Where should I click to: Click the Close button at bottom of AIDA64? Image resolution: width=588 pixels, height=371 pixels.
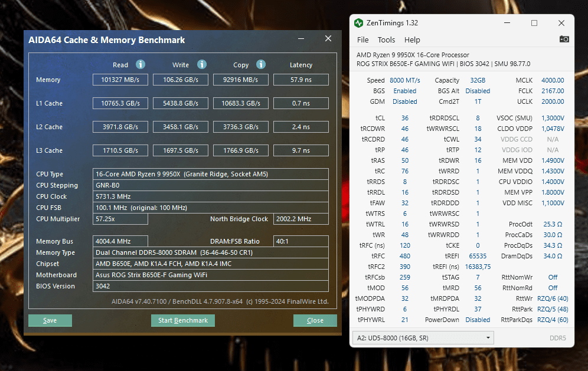click(315, 320)
